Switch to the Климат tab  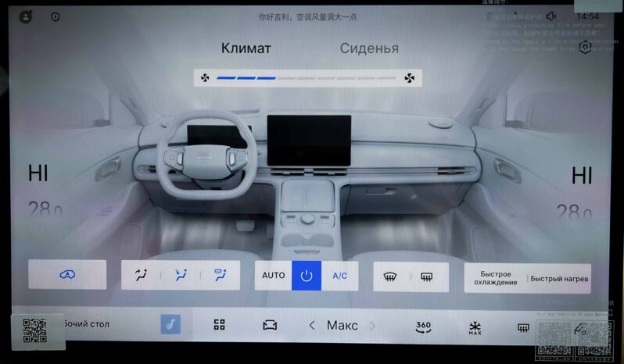[246, 48]
